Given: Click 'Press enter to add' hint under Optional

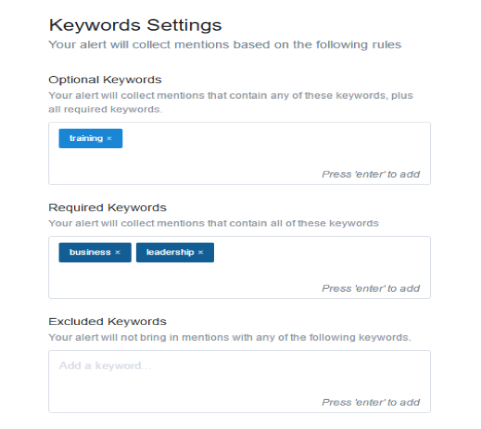Looking at the screenshot, I should (x=371, y=174).
